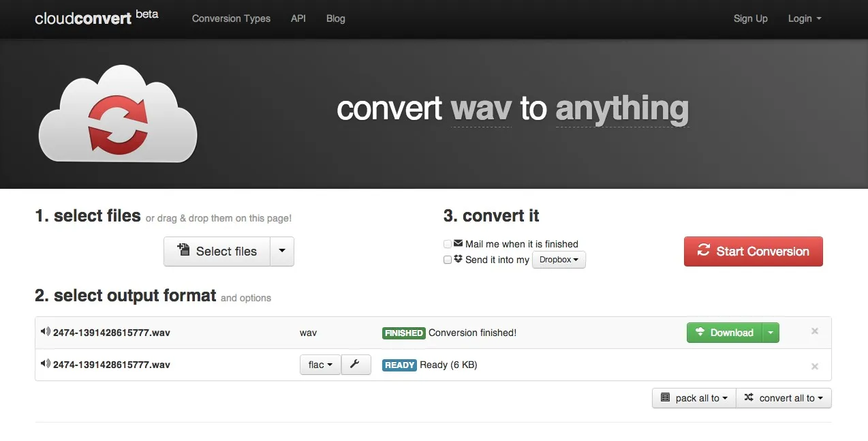This screenshot has height=441, width=868.
Task: Download the converted wav file
Action: pyautogui.click(x=724, y=333)
